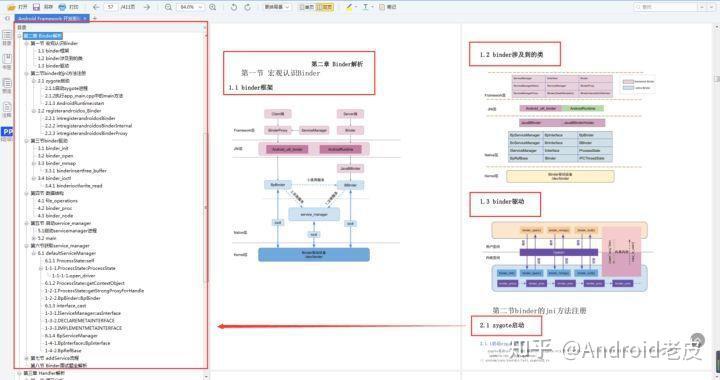Collapse the 2.1 zygote outline node

pos(34,81)
